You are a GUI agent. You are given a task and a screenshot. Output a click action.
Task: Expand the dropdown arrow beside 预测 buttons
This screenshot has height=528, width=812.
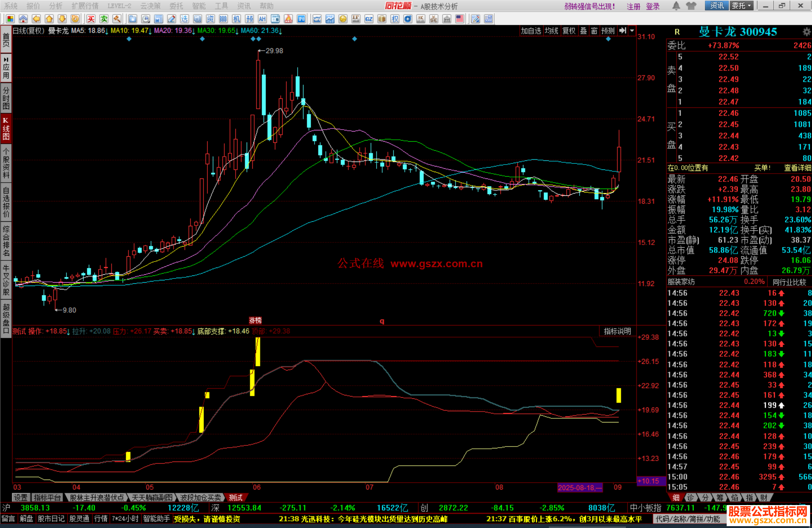pos(632,31)
